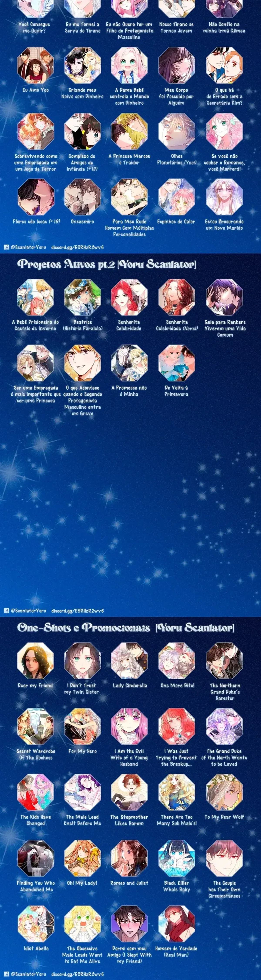
Task: Click the Facebook icon below the Idiot Abella title
Action: pyautogui.click(x=6, y=974)
